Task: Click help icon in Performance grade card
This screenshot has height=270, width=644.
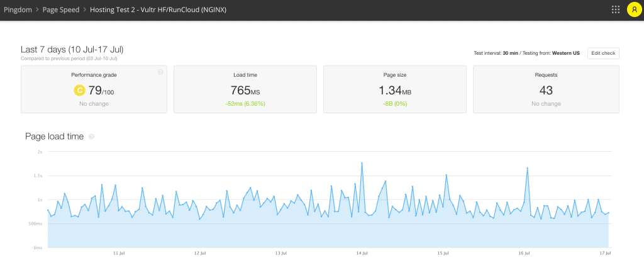Action: (160, 72)
